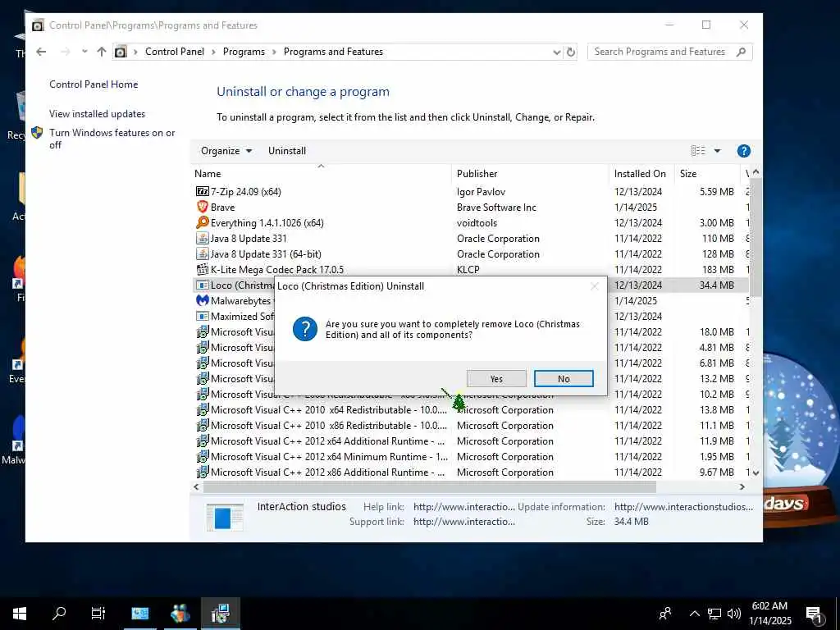The height and width of the screenshot is (630, 840).
Task: Open Control Panel Home link
Action: coord(94,84)
